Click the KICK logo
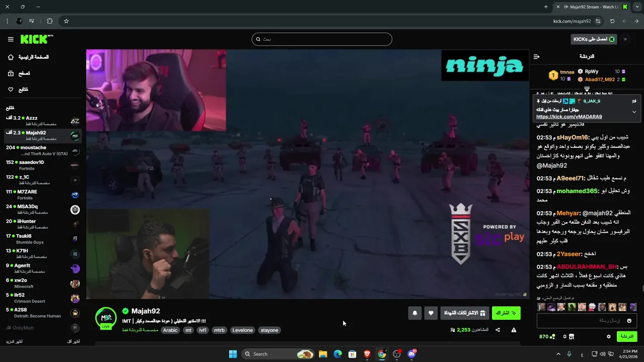This screenshot has height=362, width=644. pos(37,39)
